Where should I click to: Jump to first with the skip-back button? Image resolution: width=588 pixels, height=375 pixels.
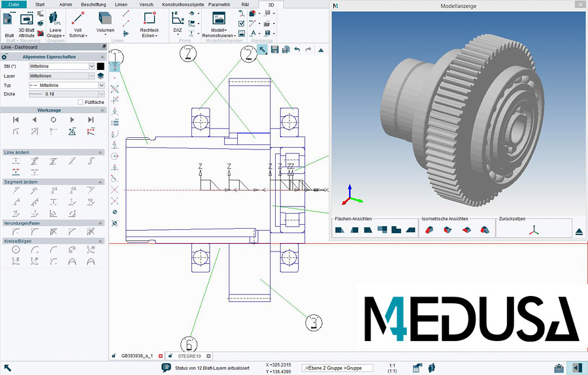click(16, 120)
